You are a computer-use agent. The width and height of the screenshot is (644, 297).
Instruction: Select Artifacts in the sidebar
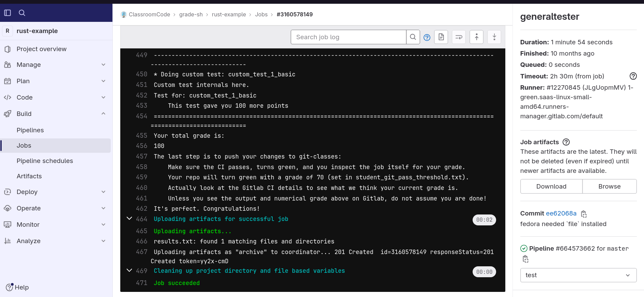point(29,176)
